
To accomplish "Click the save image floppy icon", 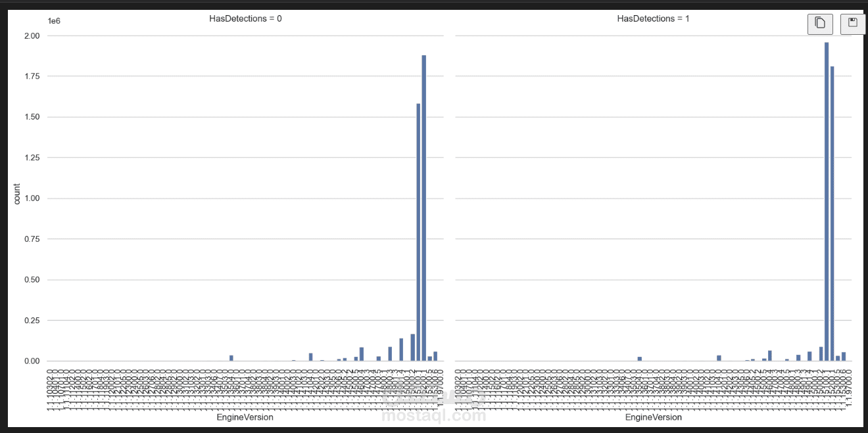I will pyautogui.click(x=853, y=23).
